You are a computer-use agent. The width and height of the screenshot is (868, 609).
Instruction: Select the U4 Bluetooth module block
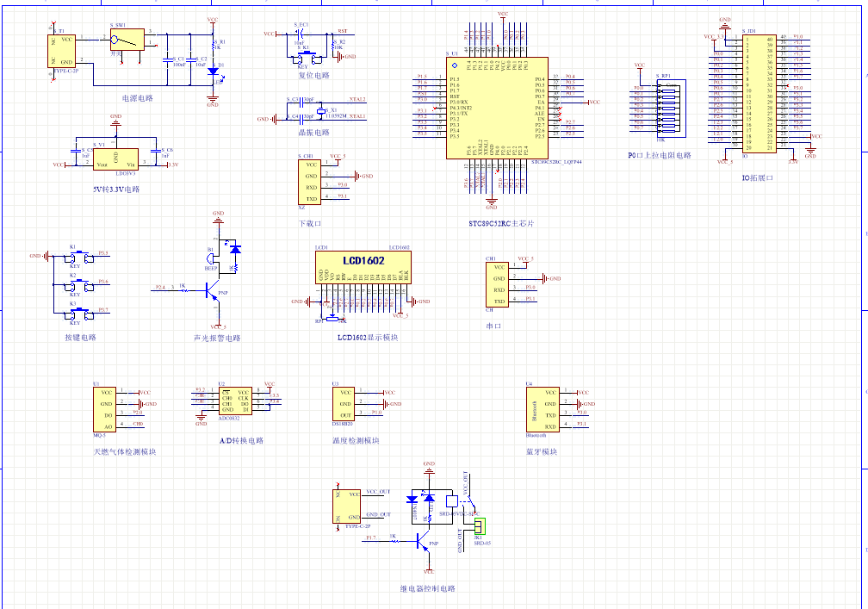(542, 410)
